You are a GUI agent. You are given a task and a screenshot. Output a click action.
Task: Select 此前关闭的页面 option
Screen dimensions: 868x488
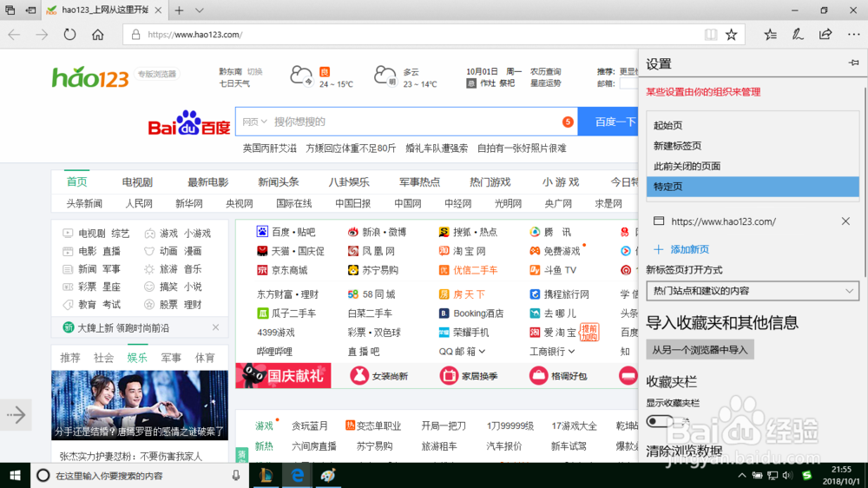pos(753,166)
